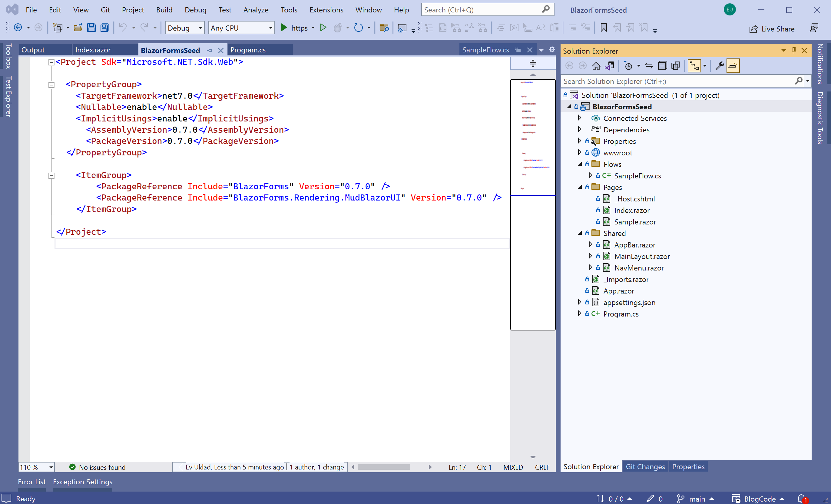
Task: Click the Solution Explorer Home icon
Action: (x=596, y=66)
